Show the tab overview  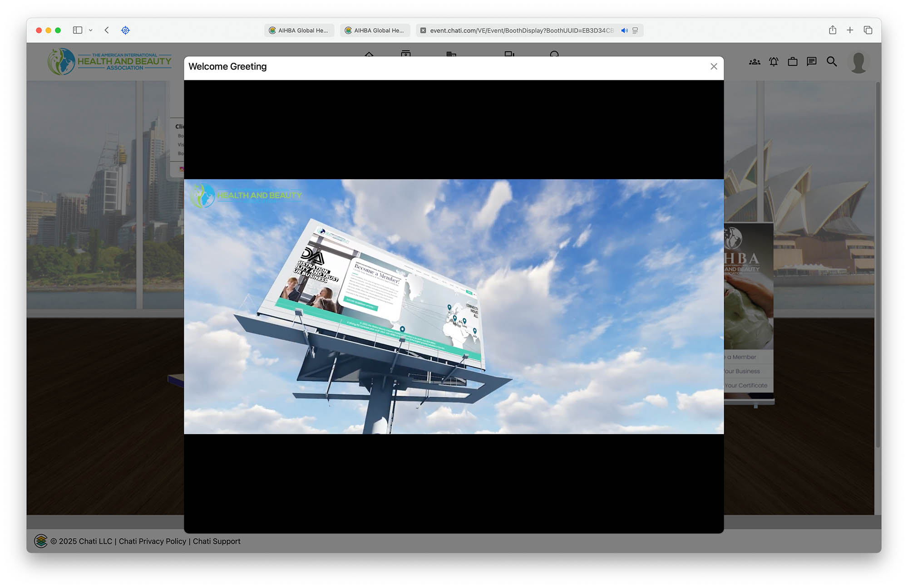pos(868,30)
